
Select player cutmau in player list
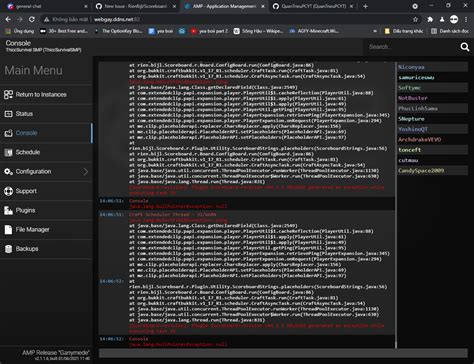pos(433,160)
